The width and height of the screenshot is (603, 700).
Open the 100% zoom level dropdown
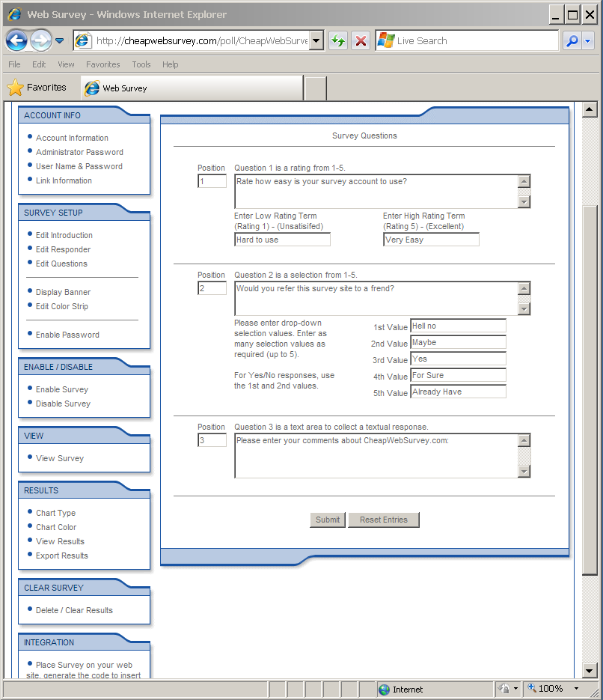(x=576, y=689)
